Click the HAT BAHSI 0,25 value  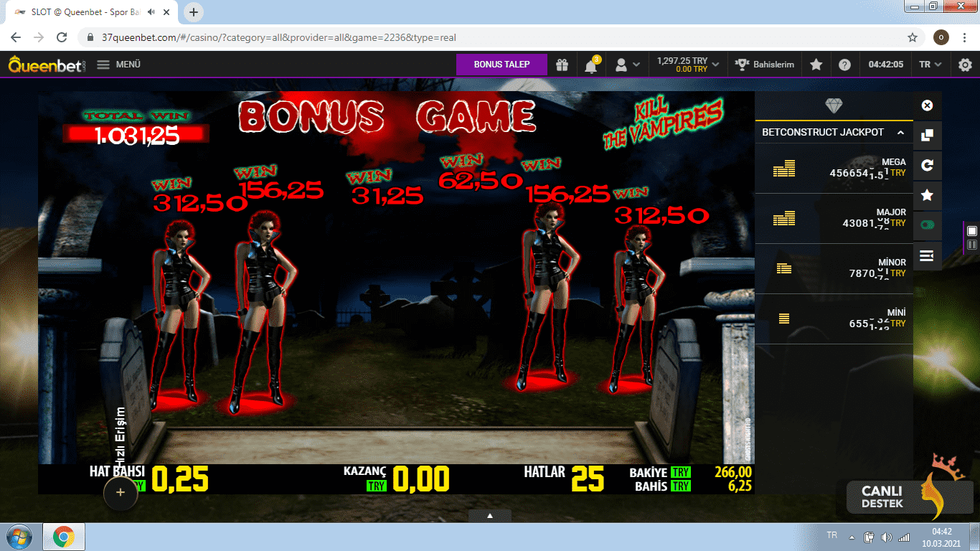(x=179, y=479)
